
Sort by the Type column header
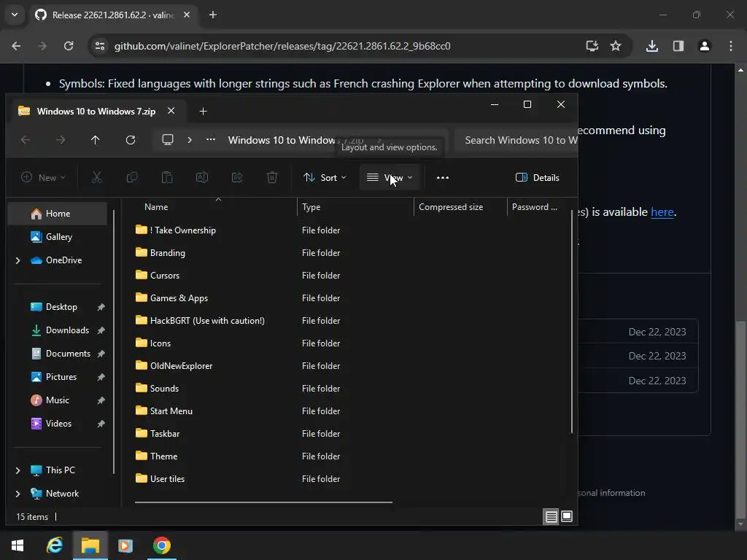[x=311, y=207]
